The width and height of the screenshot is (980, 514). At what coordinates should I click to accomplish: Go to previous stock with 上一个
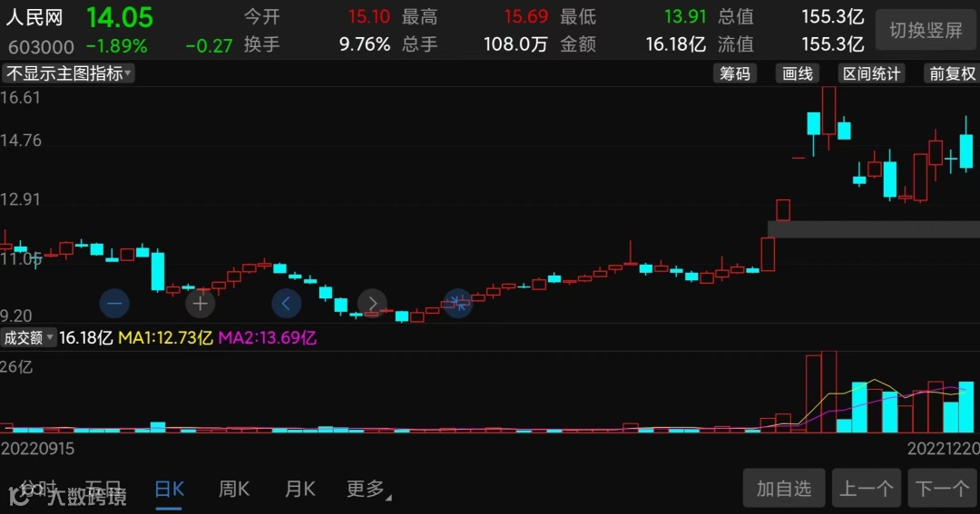tap(867, 489)
